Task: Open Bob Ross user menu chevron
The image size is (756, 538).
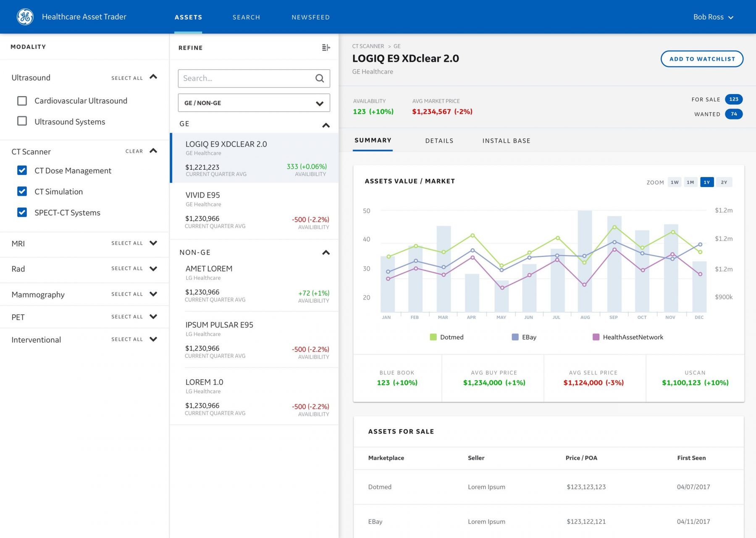Action: [731, 17]
